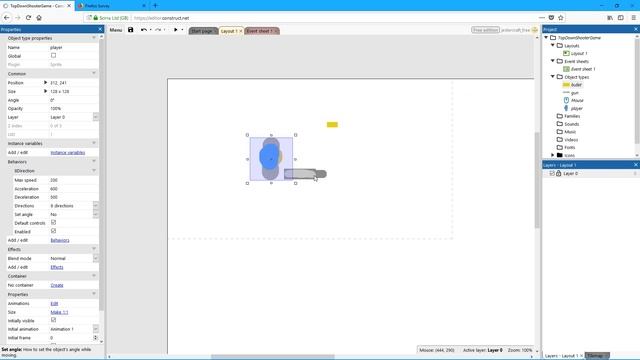The image size is (640, 360).
Task: Close the Layout 1 tab
Action: click(240, 31)
